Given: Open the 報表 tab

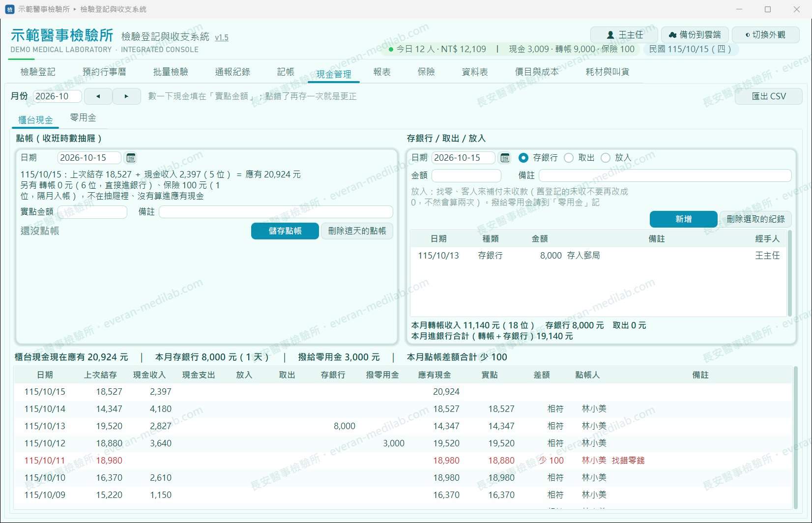Looking at the screenshot, I should [x=382, y=72].
